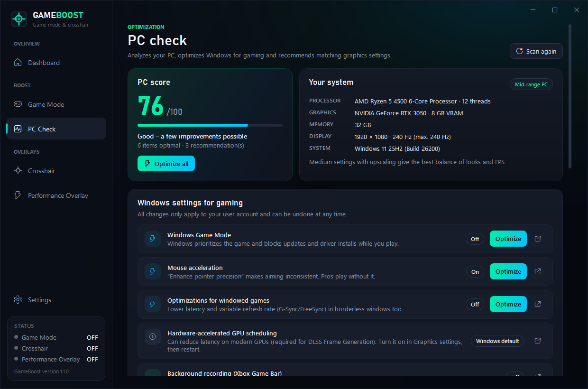Click the windowed games optimization lightning icon

[153, 305]
